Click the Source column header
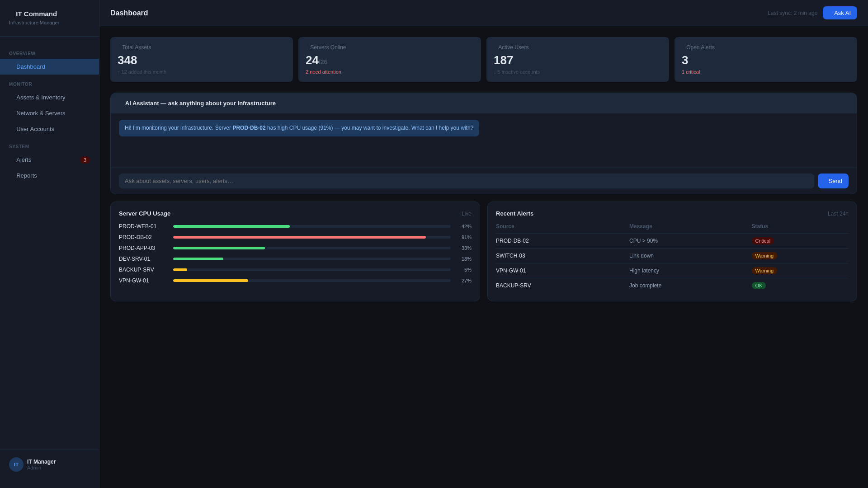Image resolution: width=868 pixels, height=488 pixels. (x=505, y=227)
